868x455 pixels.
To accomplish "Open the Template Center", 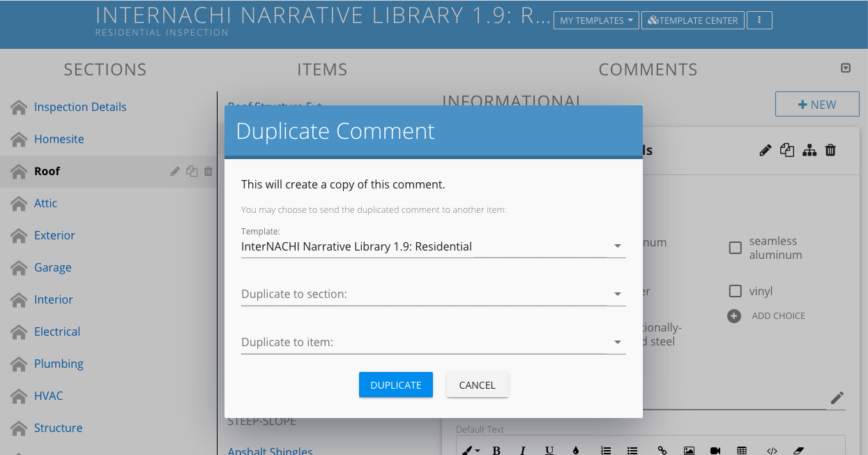I will pos(693,20).
